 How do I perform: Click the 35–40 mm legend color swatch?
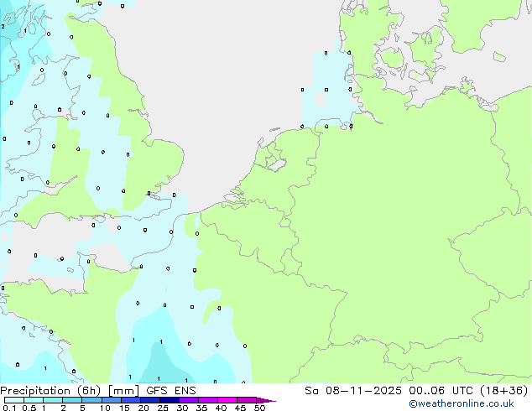click(207, 400)
